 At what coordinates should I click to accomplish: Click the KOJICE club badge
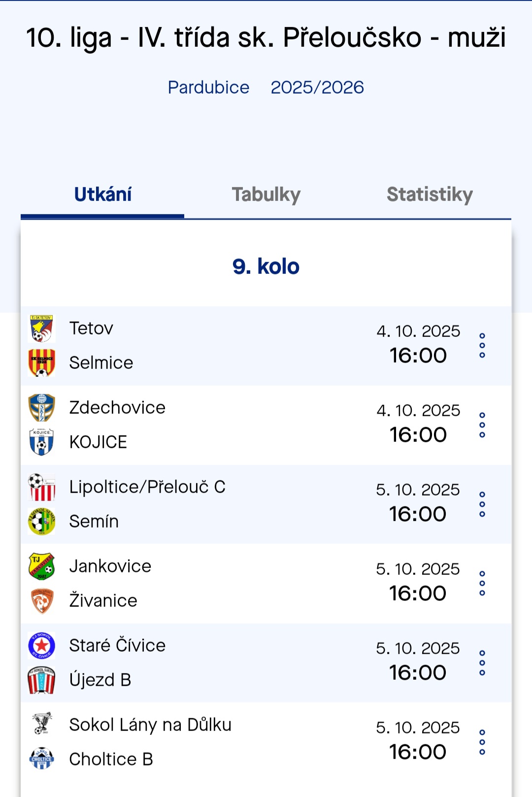coord(42,442)
